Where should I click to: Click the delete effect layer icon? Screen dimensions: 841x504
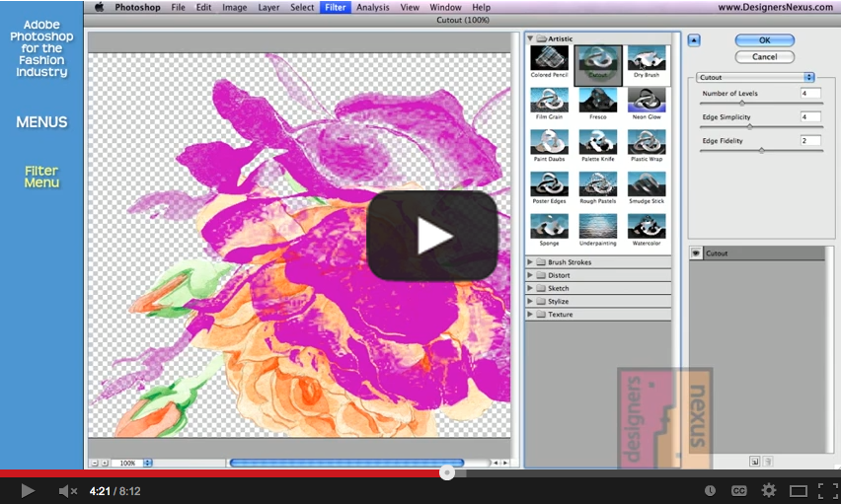point(768,462)
